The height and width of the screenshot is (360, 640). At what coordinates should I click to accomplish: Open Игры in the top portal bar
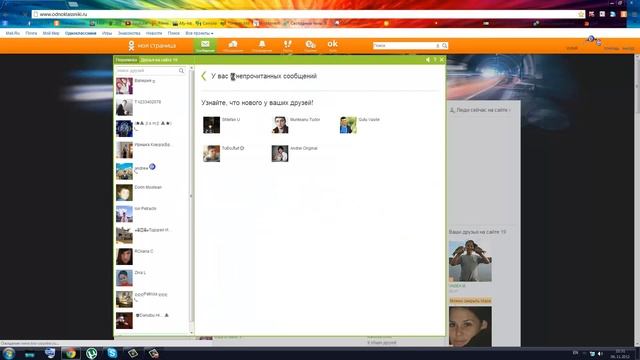(x=107, y=33)
